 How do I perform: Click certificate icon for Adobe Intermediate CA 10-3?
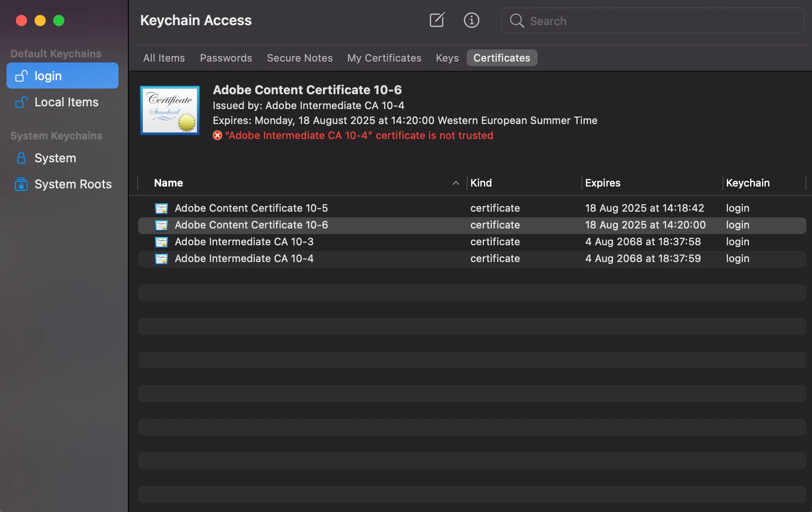pos(161,242)
